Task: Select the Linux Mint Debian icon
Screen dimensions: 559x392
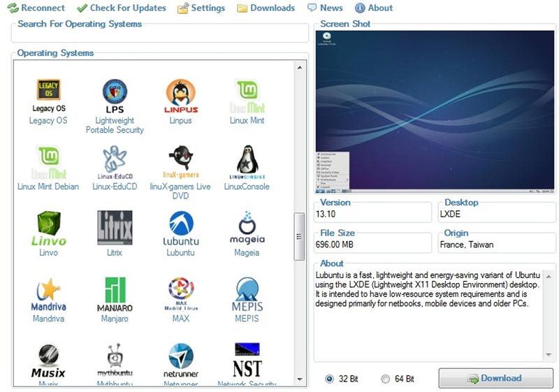Action: pyautogui.click(x=48, y=162)
